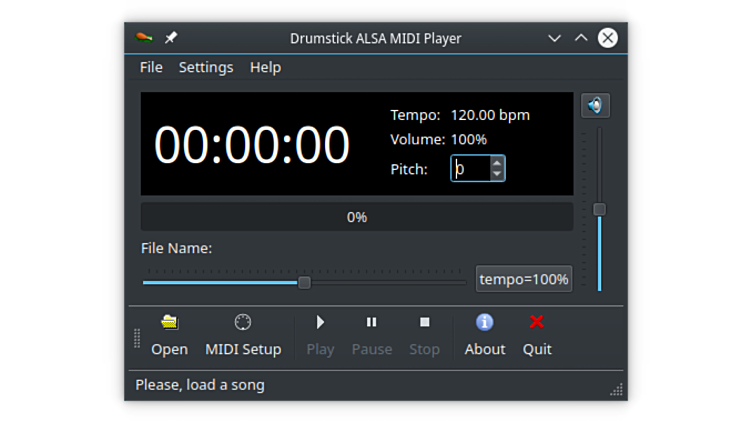Viewport: 752px width, 423px height.
Task: Click the tempo slider handle
Action: coord(305,283)
